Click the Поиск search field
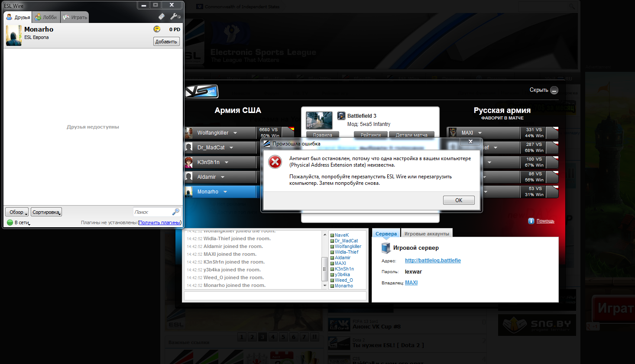The image size is (635, 364). (x=152, y=212)
